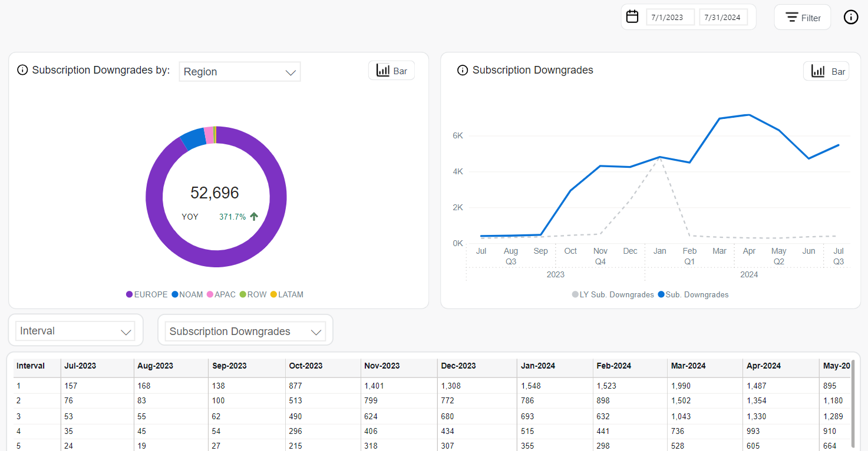
Task: Open the Subscription Downgrades metric dropdown
Action: coord(246,331)
